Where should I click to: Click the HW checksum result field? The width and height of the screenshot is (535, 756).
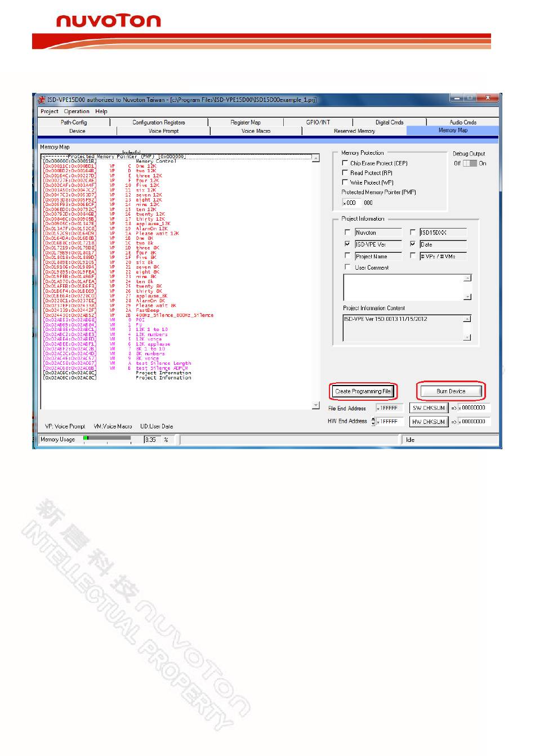click(474, 422)
